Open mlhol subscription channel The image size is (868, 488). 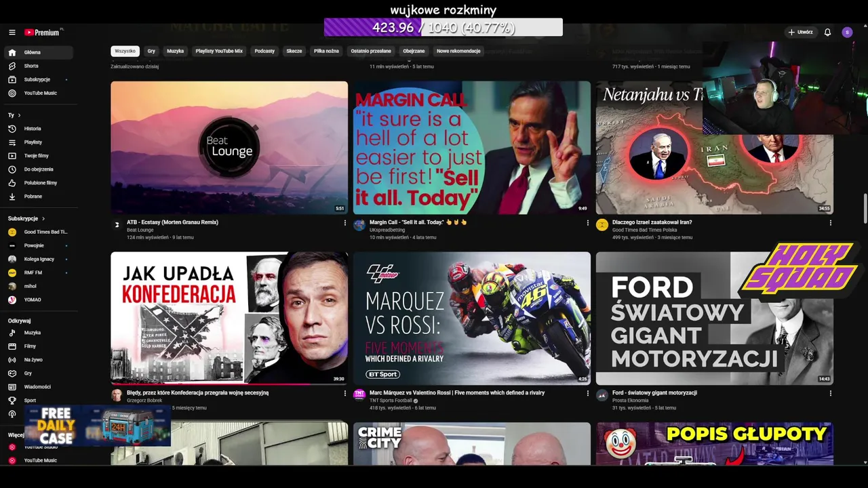point(38,286)
